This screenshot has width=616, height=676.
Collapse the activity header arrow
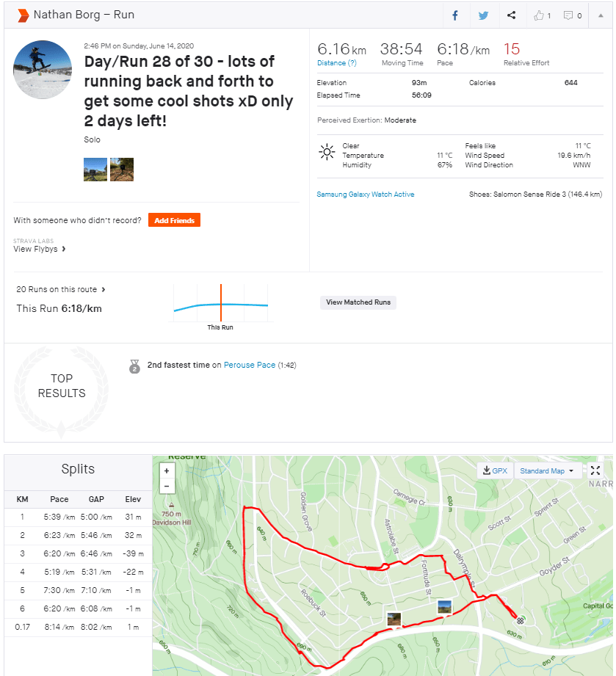coord(601,15)
